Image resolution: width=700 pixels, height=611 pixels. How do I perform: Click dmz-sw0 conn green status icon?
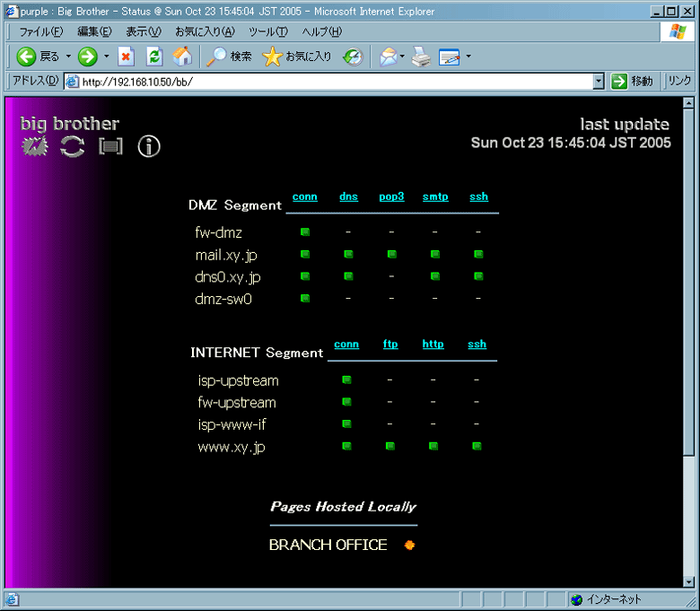click(305, 298)
